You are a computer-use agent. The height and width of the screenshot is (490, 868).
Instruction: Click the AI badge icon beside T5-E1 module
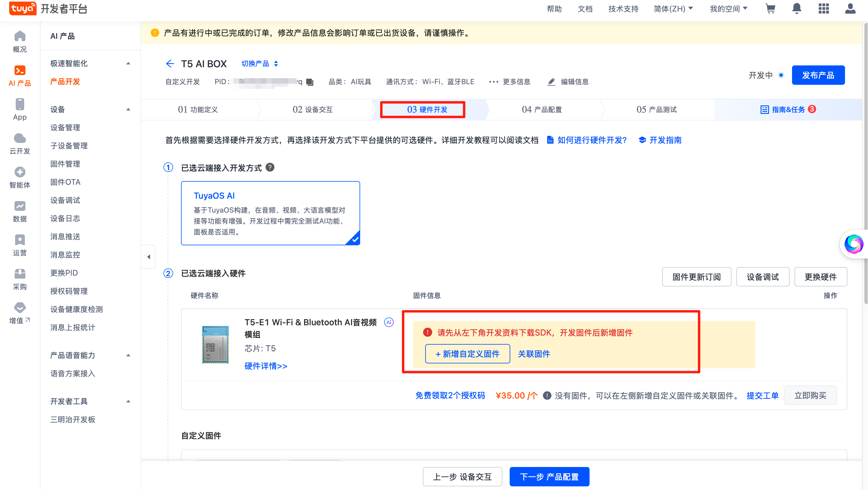389,322
